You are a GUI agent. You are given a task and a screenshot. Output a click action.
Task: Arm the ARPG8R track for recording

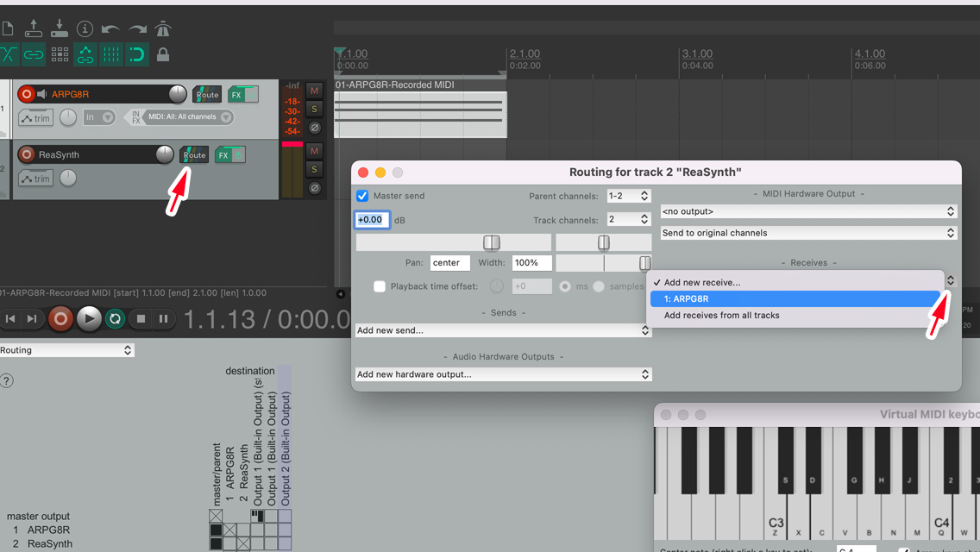point(26,94)
